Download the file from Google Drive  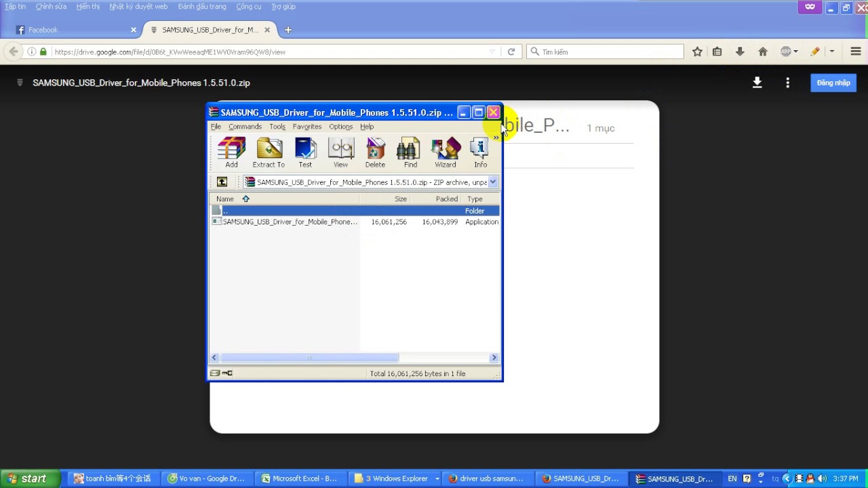click(757, 83)
